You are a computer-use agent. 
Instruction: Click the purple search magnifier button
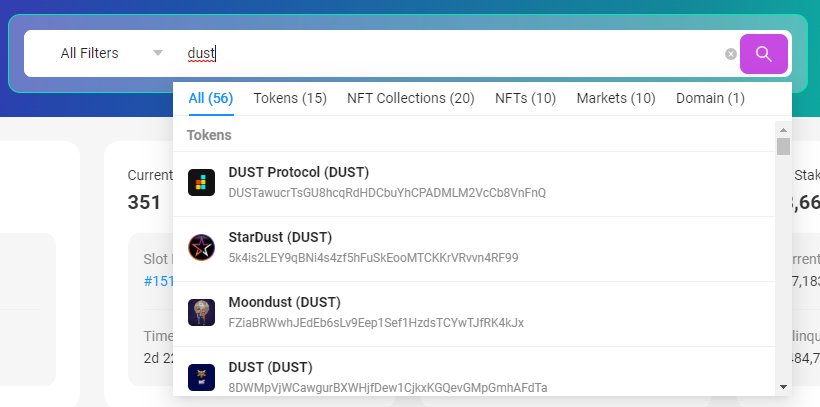[x=763, y=54]
